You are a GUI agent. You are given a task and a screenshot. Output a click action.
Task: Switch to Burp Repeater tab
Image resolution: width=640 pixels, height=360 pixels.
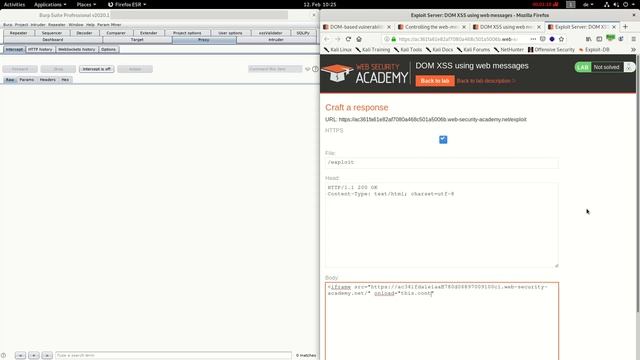tap(18, 33)
